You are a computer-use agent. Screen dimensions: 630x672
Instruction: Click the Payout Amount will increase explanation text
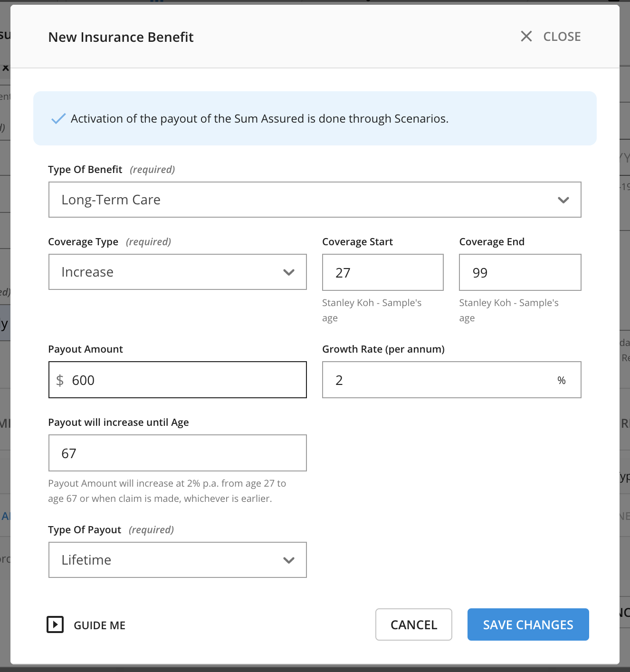pyautogui.click(x=167, y=491)
